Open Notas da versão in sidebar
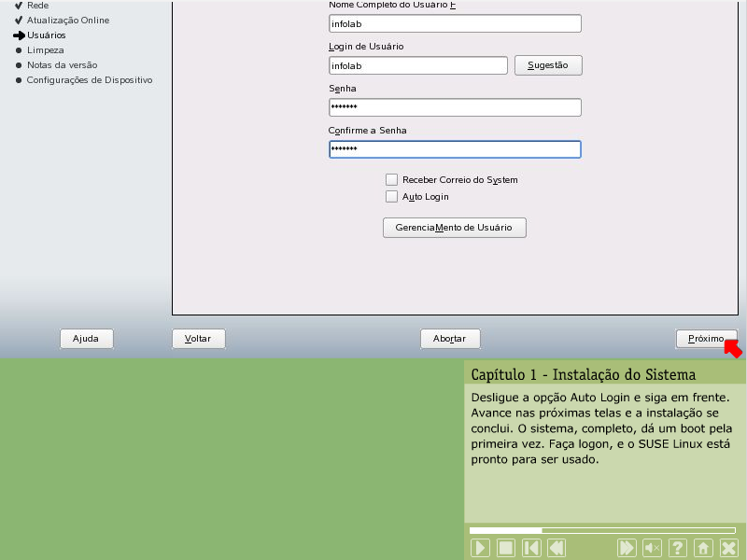Screen dimensions: 747x560 62,64
